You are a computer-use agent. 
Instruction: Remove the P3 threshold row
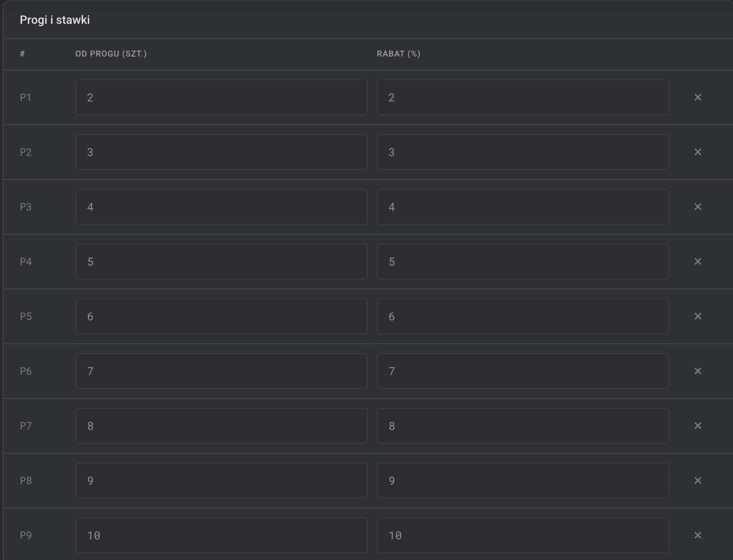[698, 207]
